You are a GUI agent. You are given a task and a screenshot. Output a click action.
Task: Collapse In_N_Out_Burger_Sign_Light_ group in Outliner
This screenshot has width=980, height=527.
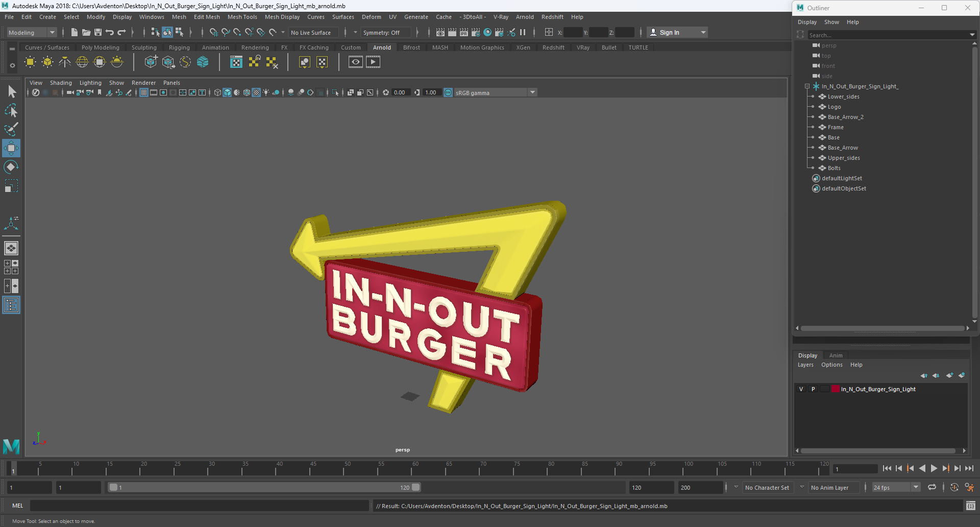[807, 86]
